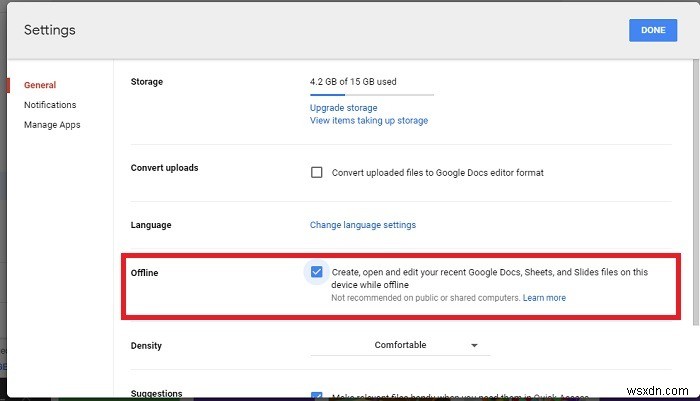The width and height of the screenshot is (700, 401).
Task: Click the Upgrade storage link
Action: click(x=343, y=108)
